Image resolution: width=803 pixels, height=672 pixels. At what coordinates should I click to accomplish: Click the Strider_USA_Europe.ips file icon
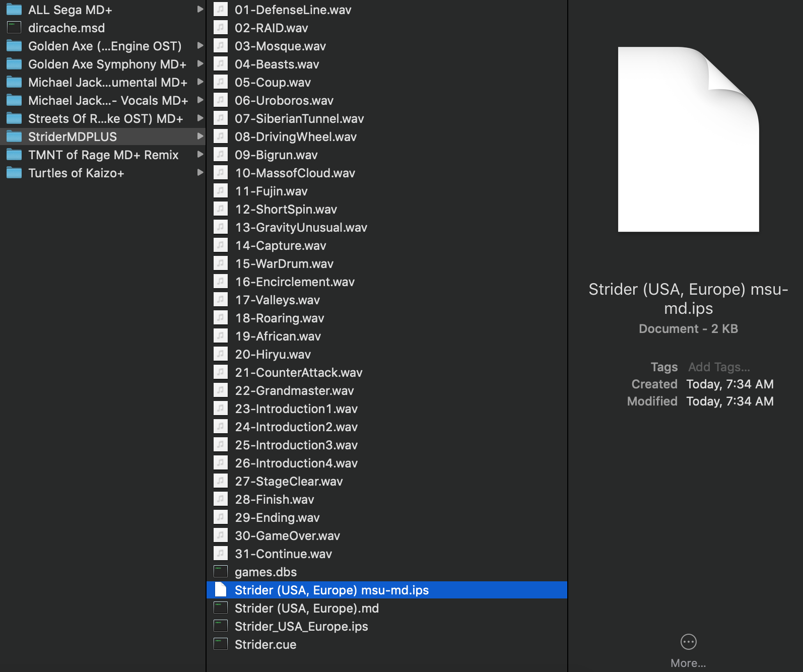tap(221, 626)
